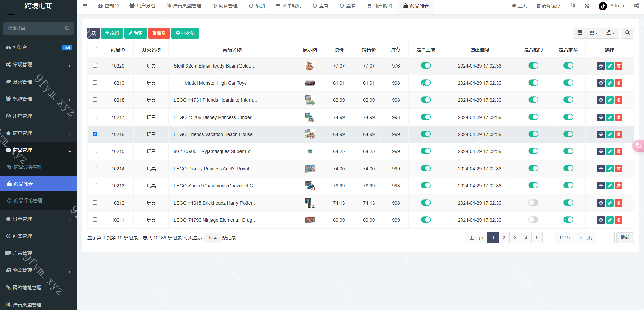This screenshot has height=310, width=644.
Task: Click drag-move icon for product 10211
Action: pos(601,220)
